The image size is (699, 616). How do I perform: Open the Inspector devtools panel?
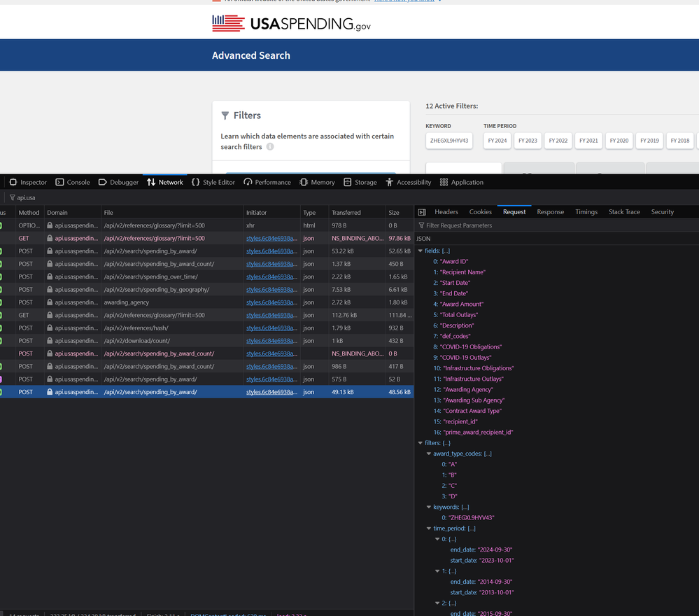click(28, 183)
